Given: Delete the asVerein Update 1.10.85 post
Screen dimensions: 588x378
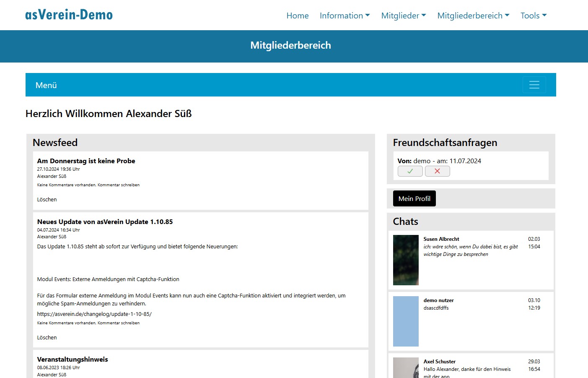Looking at the screenshot, I should (x=47, y=338).
